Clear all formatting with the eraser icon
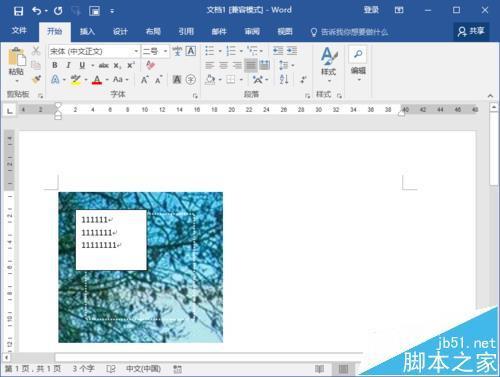The image size is (500, 377). 150,65
